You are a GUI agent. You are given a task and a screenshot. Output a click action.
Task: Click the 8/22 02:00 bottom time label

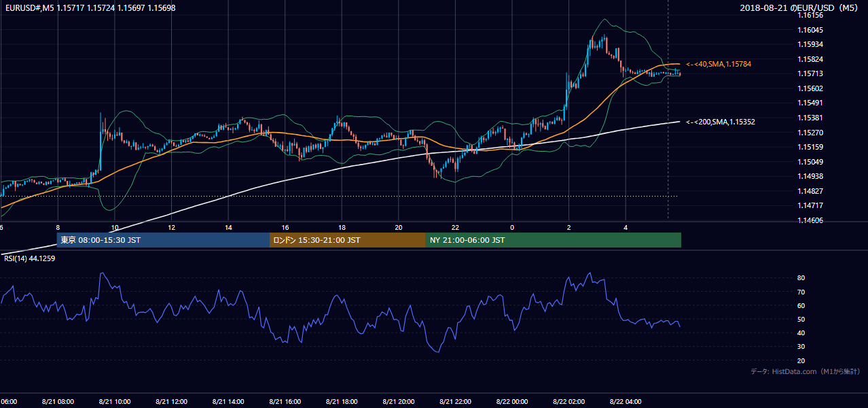(568, 401)
